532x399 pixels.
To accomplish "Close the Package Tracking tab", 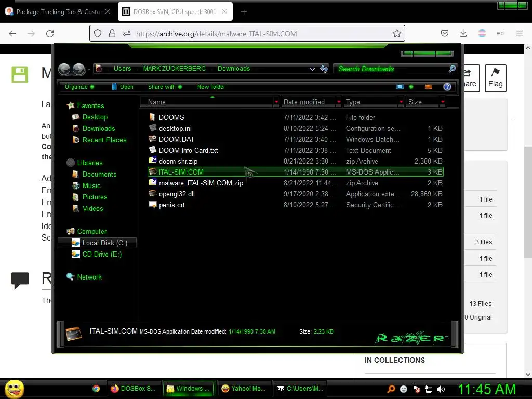I will (x=108, y=11).
